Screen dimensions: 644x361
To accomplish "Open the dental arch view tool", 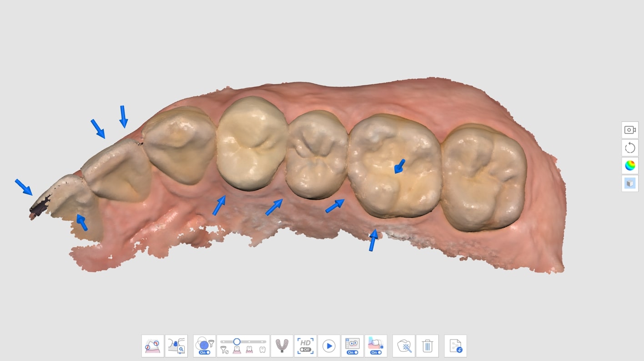I will point(282,346).
